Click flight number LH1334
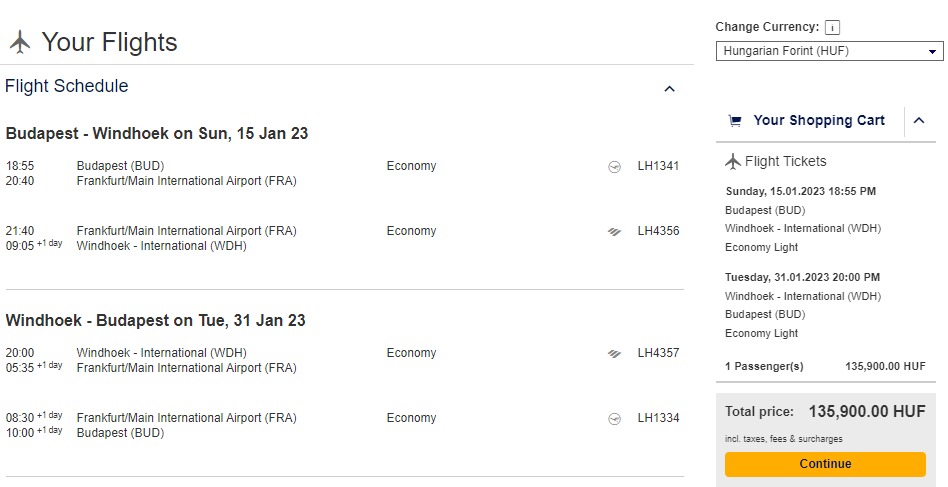Screen dimensions: 948x487 point(658,418)
